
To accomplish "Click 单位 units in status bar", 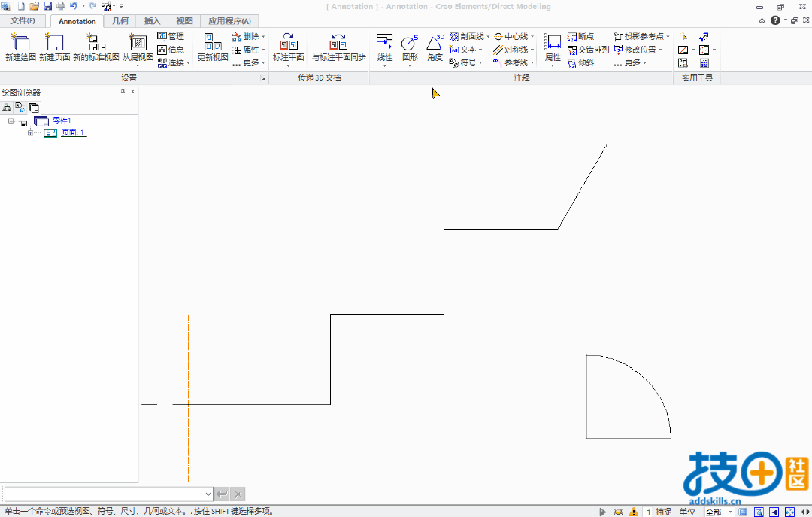I will [x=687, y=512].
